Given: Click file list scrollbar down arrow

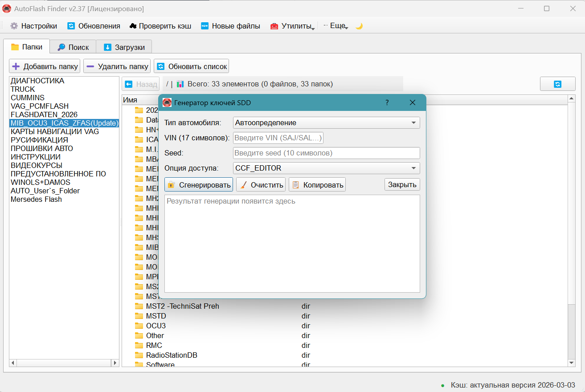Looking at the screenshot, I should [572, 363].
